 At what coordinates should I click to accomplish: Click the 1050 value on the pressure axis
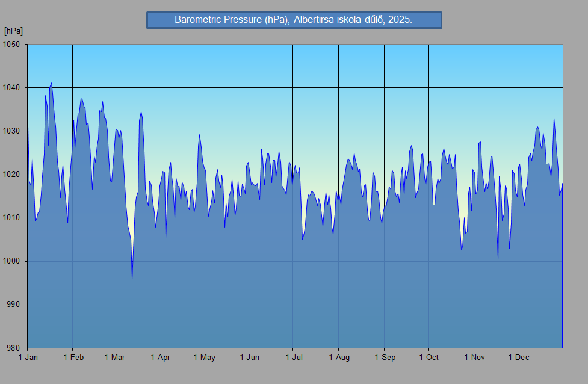[11, 45]
